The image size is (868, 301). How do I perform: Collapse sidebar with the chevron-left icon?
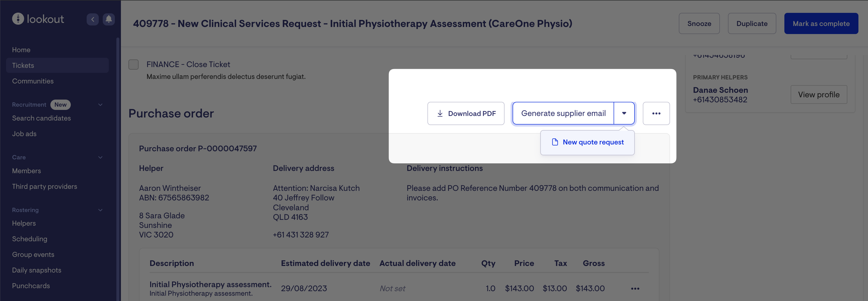(x=93, y=19)
